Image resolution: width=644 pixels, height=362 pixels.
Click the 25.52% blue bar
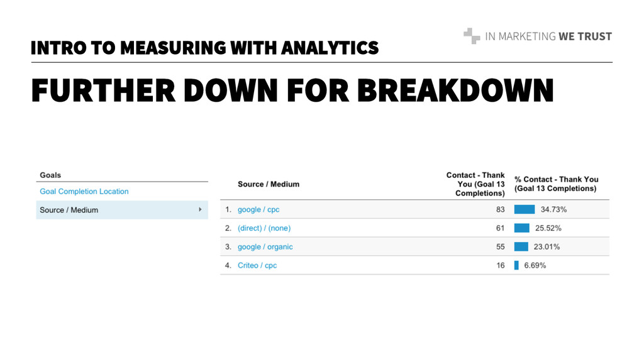tap(521, 228)
